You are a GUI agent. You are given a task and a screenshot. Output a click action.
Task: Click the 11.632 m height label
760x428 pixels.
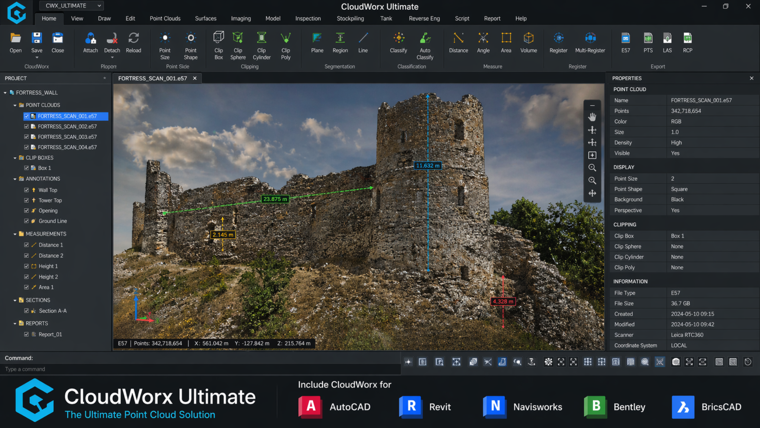point(428,166)
